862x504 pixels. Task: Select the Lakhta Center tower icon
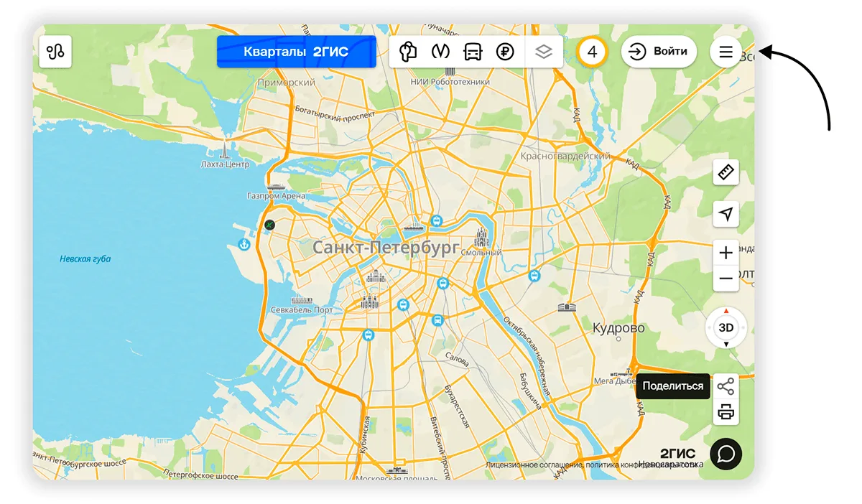click(225, 150)
